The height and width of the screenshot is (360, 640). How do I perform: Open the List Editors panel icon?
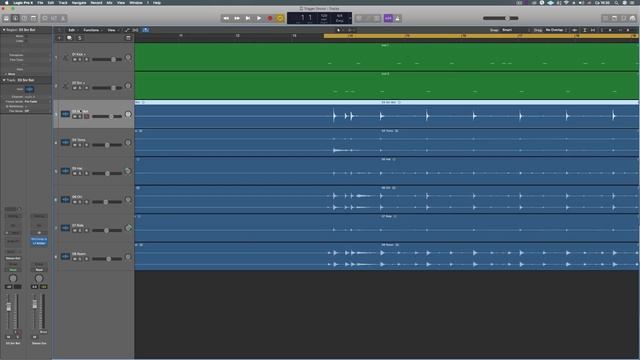(x=605, y=18)
